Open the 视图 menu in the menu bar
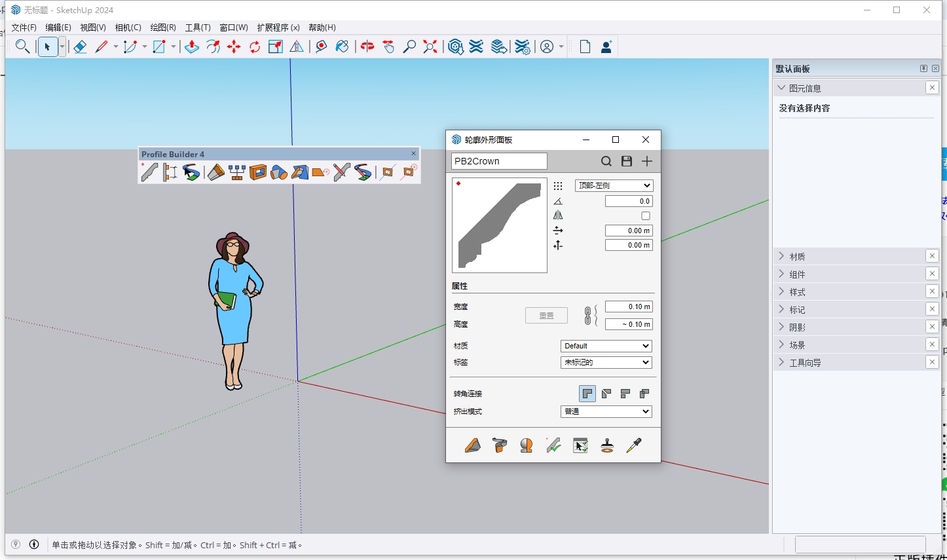Viewport: 947px width, 560px height. point(92,28)
